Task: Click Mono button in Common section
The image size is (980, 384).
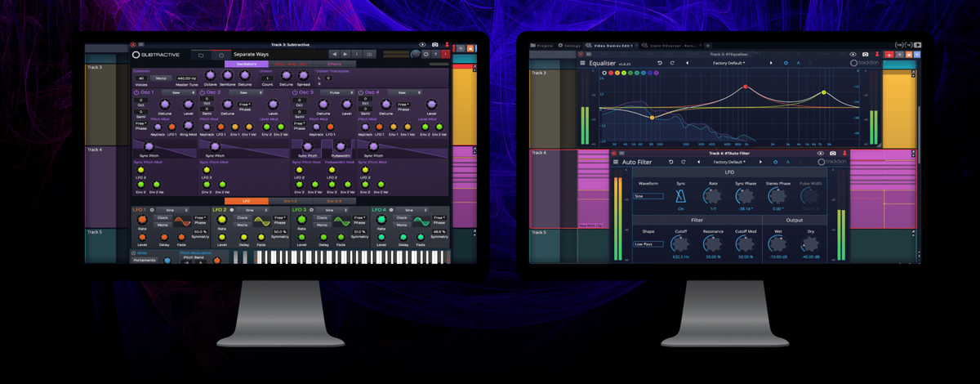Action: (x=161, y=78)
